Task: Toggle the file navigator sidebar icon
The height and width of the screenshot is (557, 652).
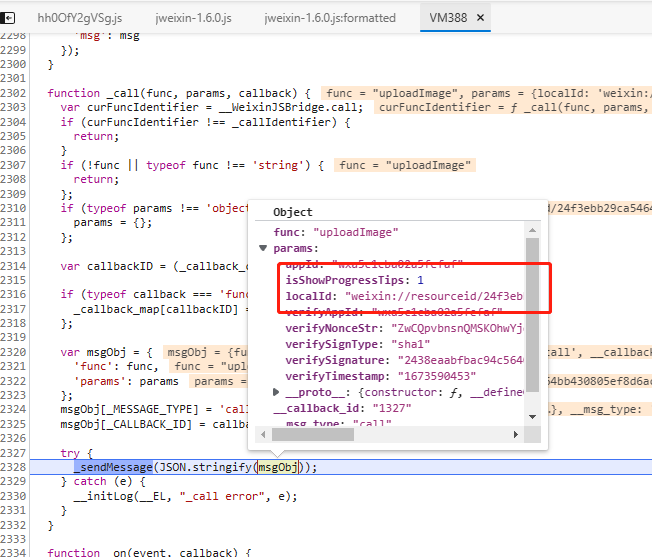Action: click(x=7, y=18)
